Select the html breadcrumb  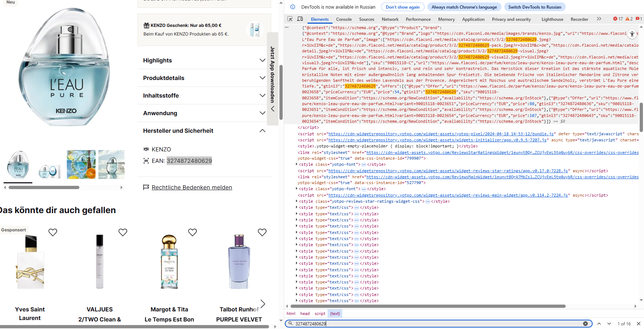pyautogui.click(x=291, y=314)
